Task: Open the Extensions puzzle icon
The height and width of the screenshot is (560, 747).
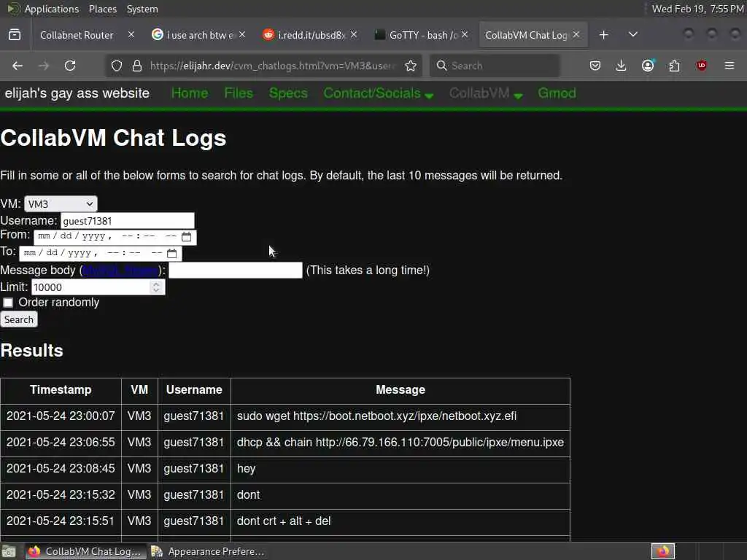Action: click(x=674, y=66)
